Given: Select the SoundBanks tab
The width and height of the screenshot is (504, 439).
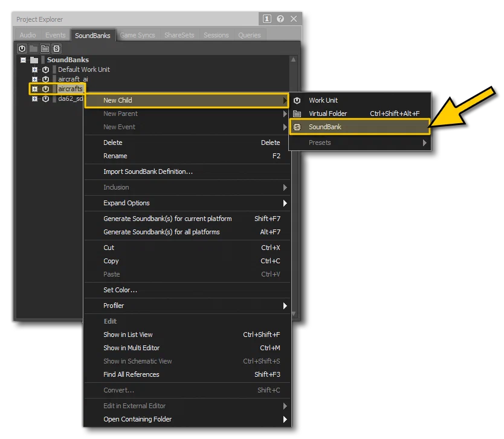Looking at the screenshot, I should click(x=92, y=35).
